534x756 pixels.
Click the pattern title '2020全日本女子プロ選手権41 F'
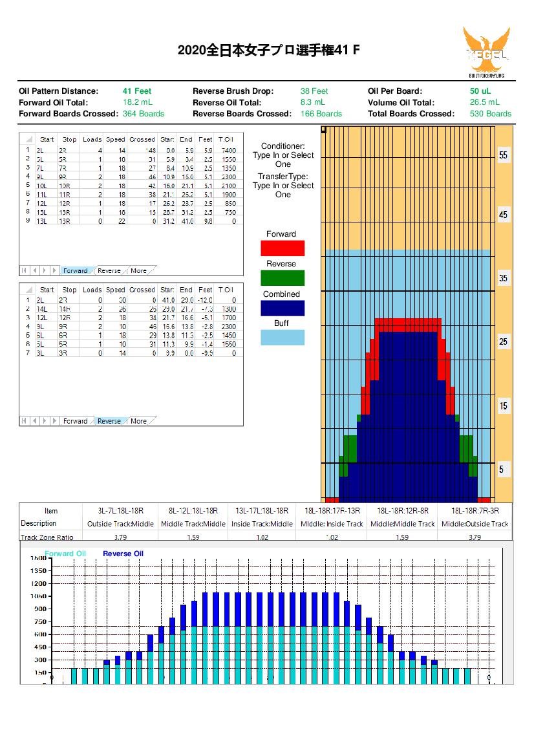pyautogui.click(x=268, y=50)
